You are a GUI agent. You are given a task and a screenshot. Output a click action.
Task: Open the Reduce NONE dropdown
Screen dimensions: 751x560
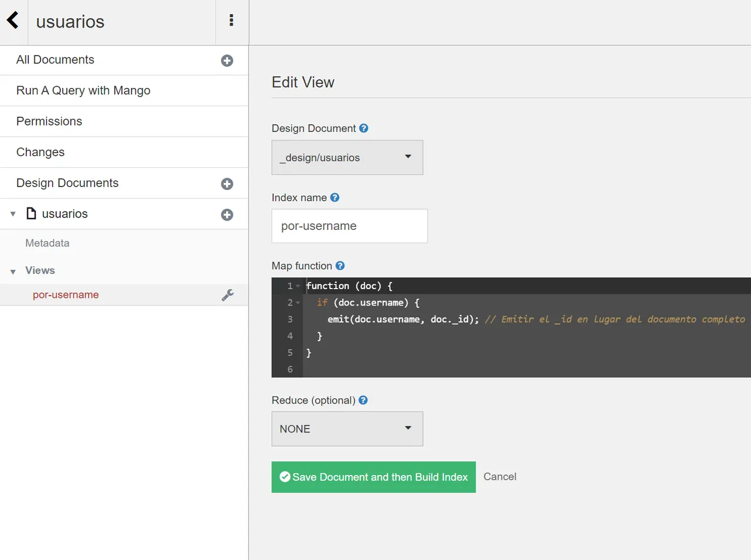coord(347,429)
